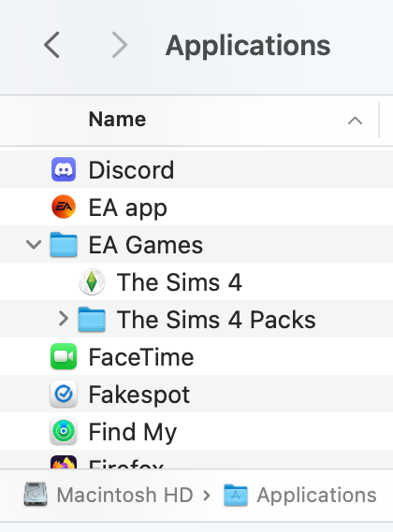Select The Sims 4 row text
The image size is (393, 532).
(x=180, y=282)
